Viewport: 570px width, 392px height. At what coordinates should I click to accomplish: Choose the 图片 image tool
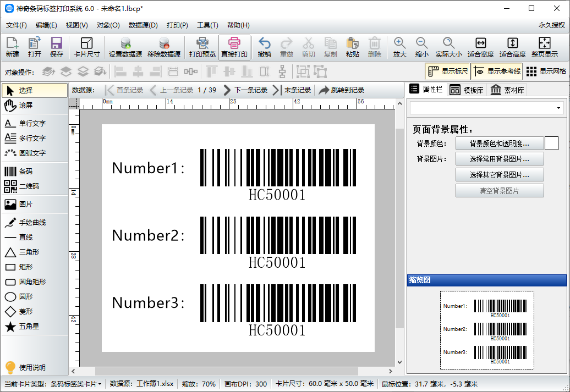point(35,205)
